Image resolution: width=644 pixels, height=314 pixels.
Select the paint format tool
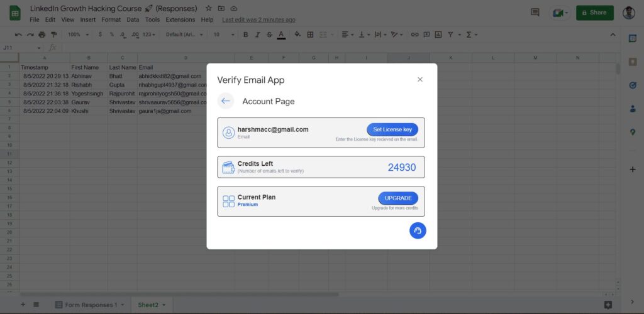(x=53, y=35)
